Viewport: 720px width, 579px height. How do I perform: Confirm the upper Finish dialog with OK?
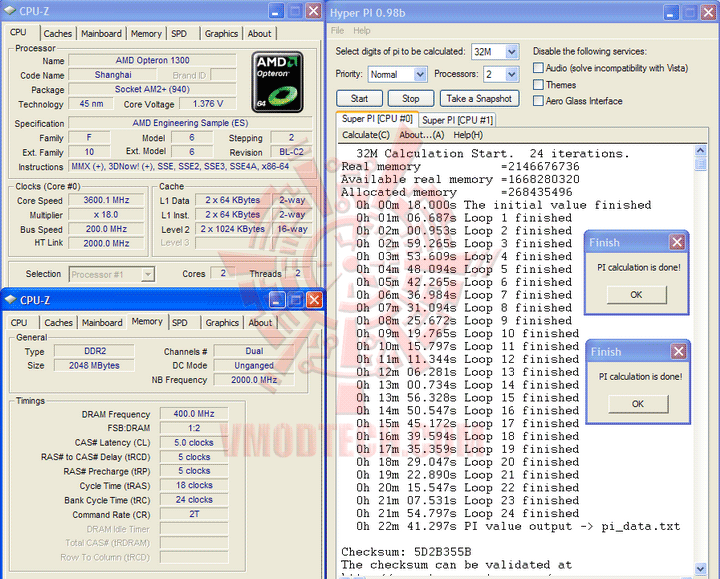(636, 295)
